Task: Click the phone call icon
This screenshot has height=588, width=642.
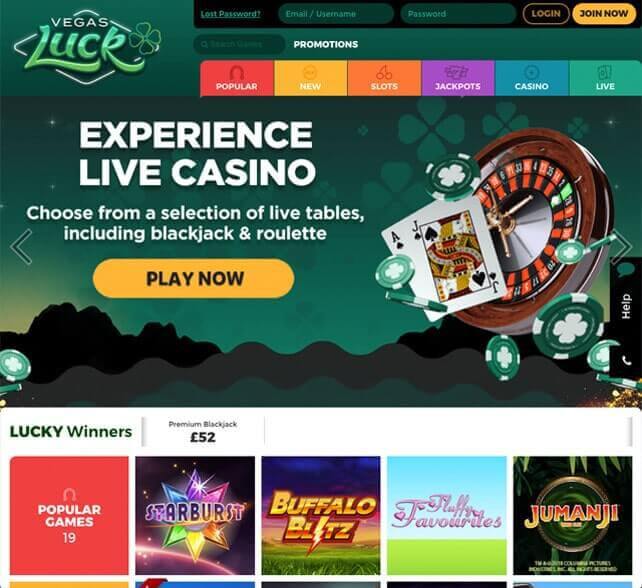Action: [x=626, y=360]
